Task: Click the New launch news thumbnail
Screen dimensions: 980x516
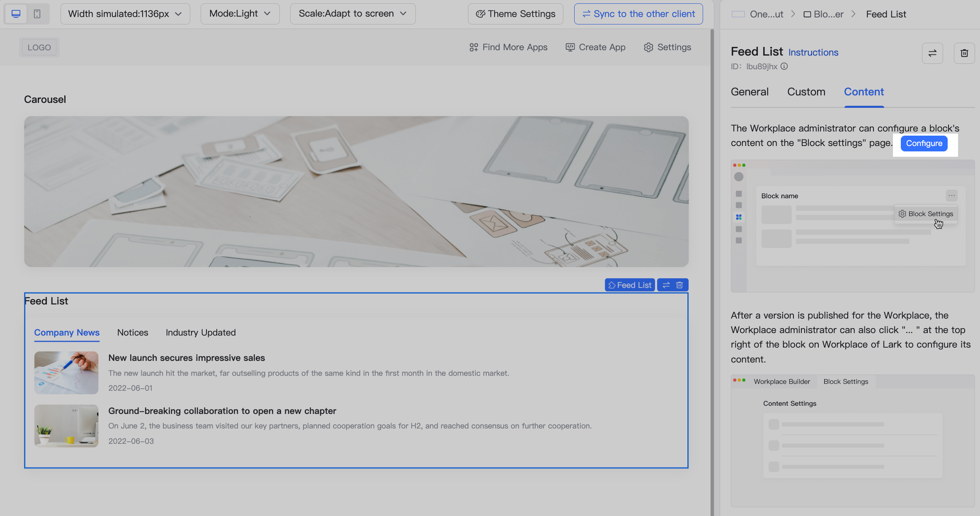Action: click(66, 372)
